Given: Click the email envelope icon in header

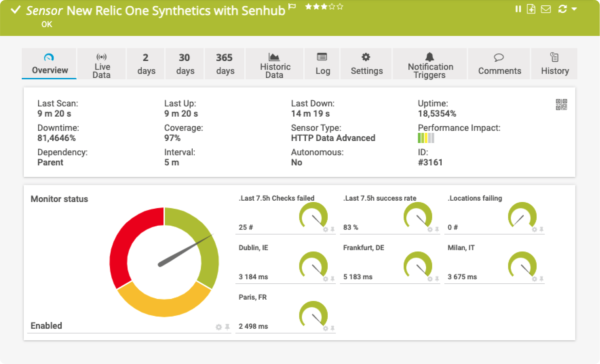Looking at the screenshot, I should pyautogui.click(x=546, y=9).
